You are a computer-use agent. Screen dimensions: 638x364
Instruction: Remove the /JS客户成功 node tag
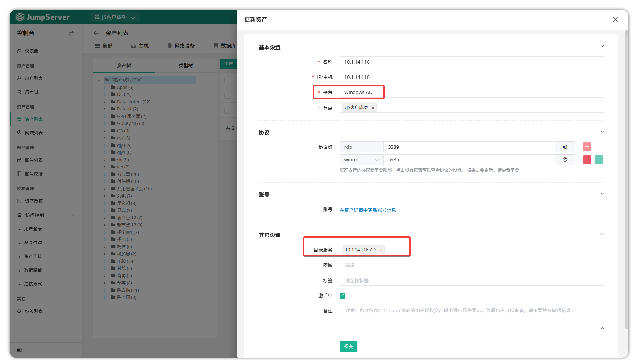[373, 108]
